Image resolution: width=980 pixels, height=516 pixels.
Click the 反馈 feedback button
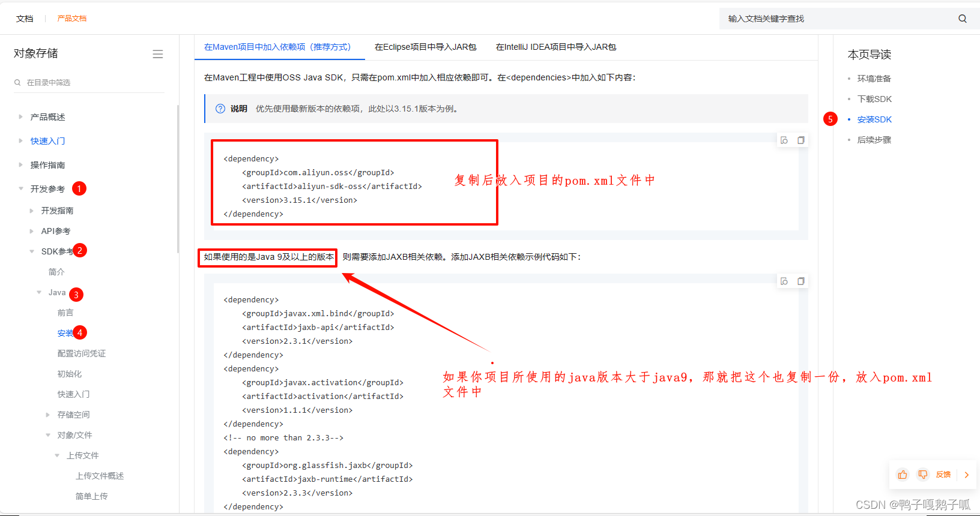pyautogui.click(x=943, y=475)
